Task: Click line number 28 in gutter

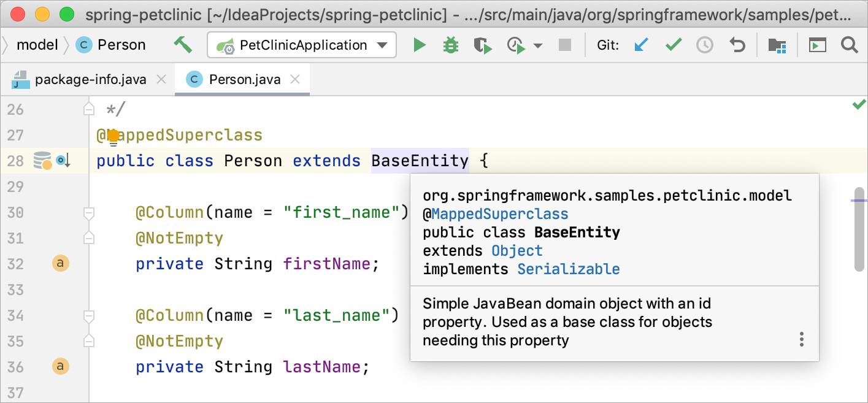Action: [15, 161]
